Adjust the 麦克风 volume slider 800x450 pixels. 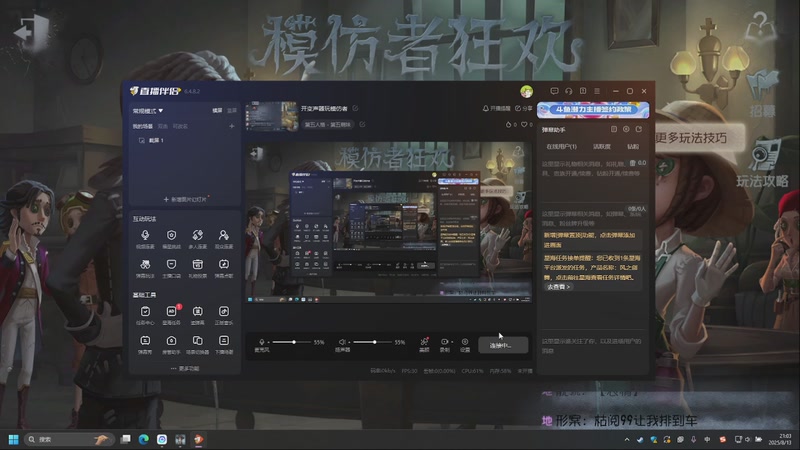pos(292,342)
